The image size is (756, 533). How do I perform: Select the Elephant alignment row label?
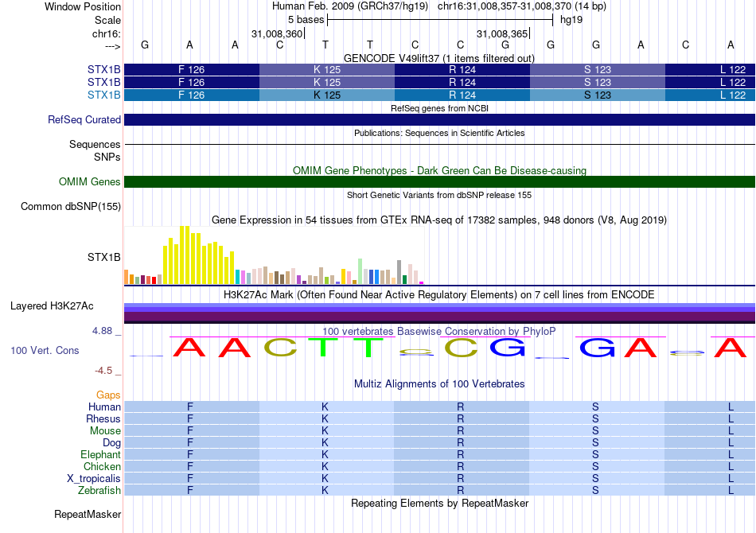coord(100,454)
